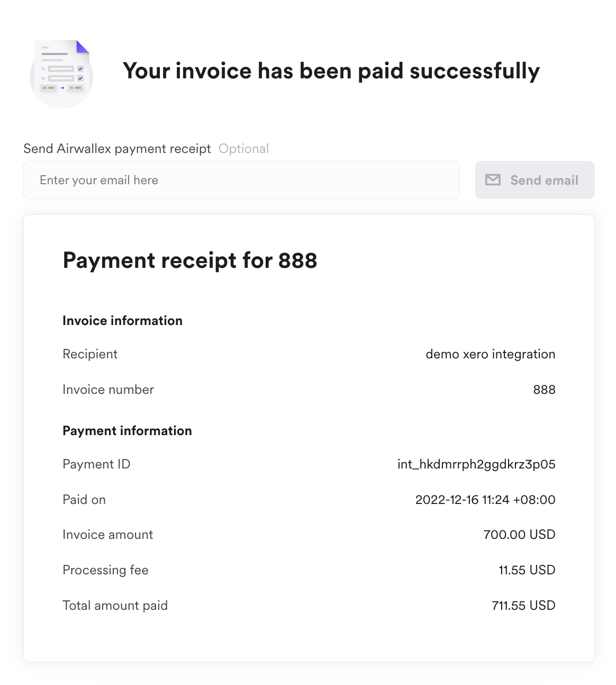Click the Paid on date 2022-12-16 11:24
Viewport: 616px width, 685px height.
[485, 500]
